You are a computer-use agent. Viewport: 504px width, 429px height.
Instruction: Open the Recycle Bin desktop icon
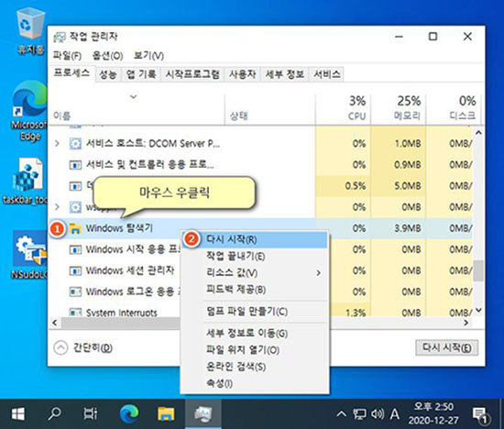pos(30,30)
